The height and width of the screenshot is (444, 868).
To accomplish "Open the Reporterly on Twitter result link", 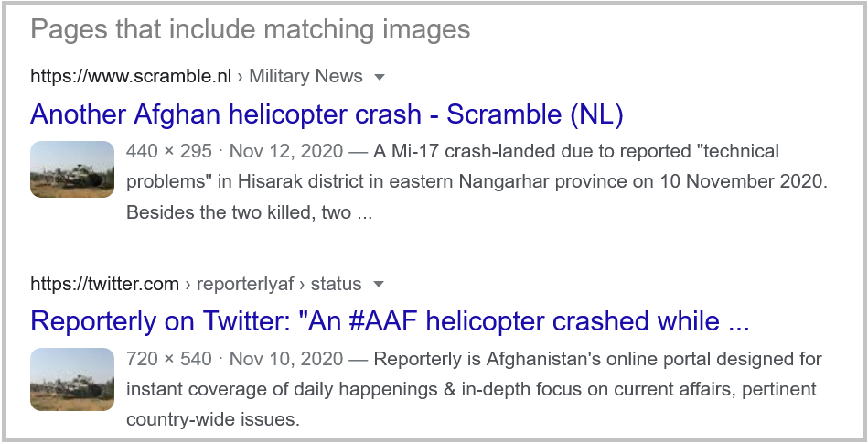I will [390, 321].
